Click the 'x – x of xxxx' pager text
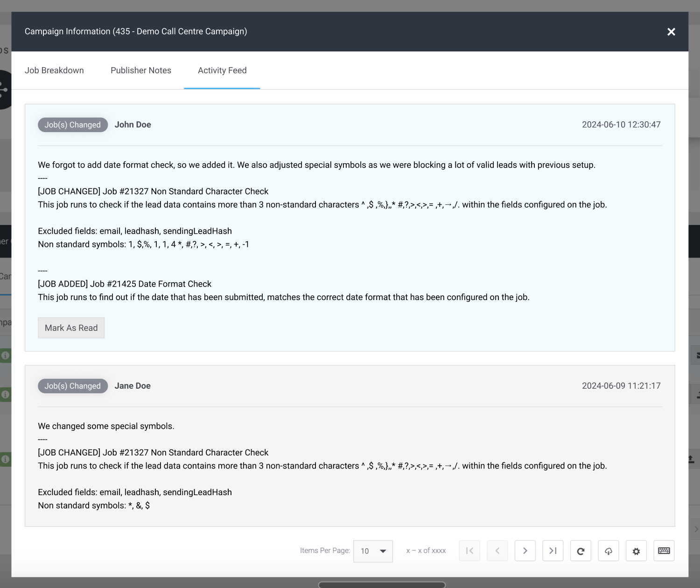 (426, 551)
